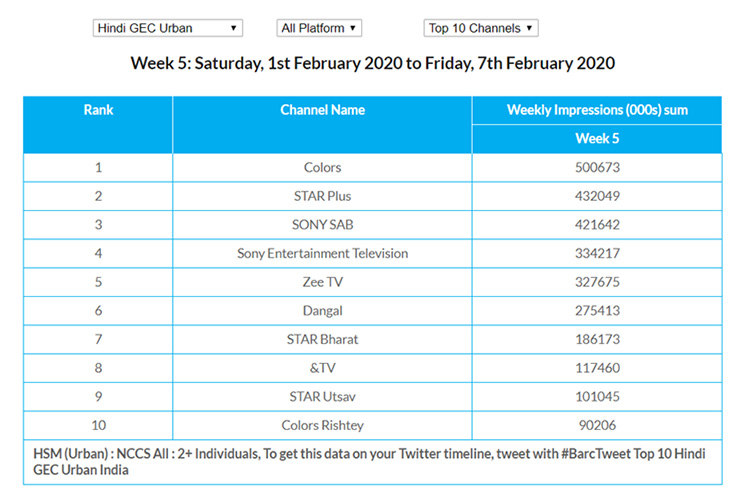The image size is (746, 502).
Task: Select the STAR Utsav channel name
Action: [x=322, y=397]
